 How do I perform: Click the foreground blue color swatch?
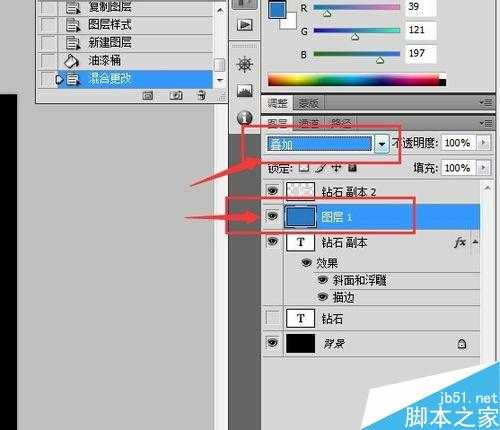(277, 9)
